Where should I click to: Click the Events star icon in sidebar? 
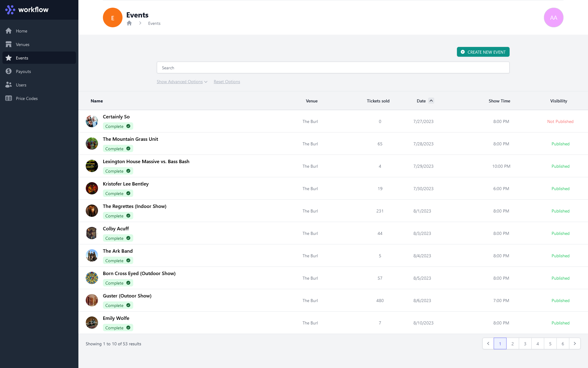(x=9, y=58)
